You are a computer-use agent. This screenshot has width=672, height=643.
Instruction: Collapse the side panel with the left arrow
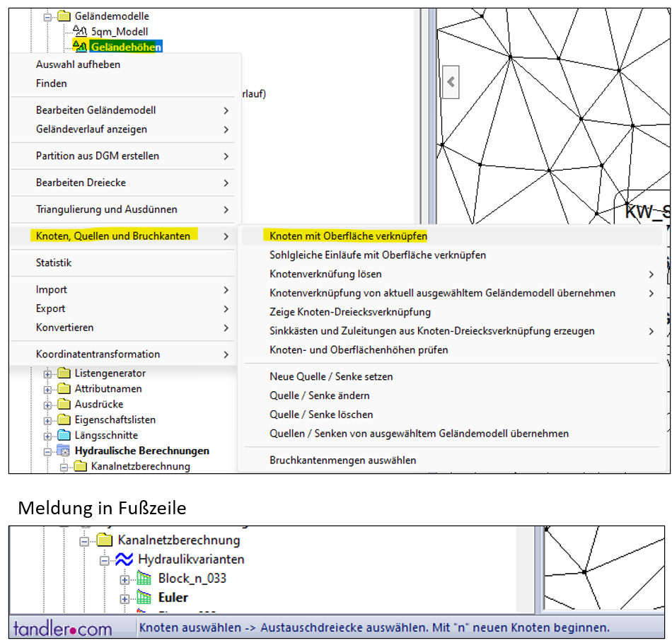451,82
